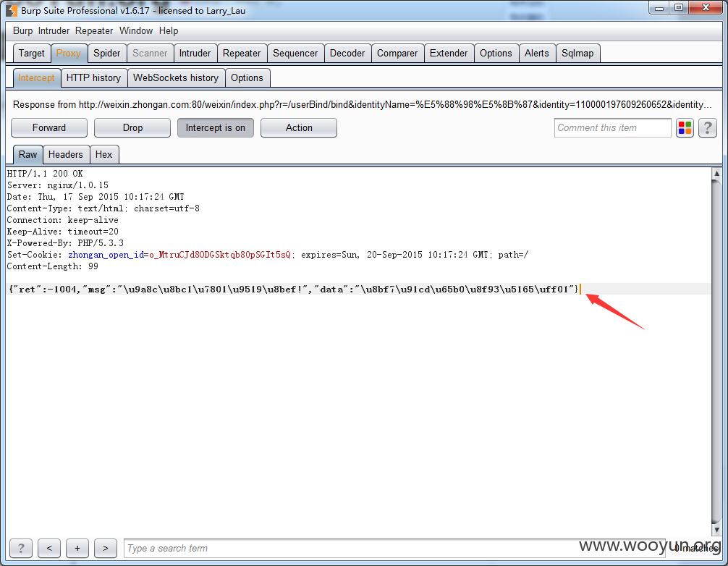Image resolution: width=728 pixels, height=566 pixels.
Task: Open the Window menu
Action: click(x=136, y=30)
